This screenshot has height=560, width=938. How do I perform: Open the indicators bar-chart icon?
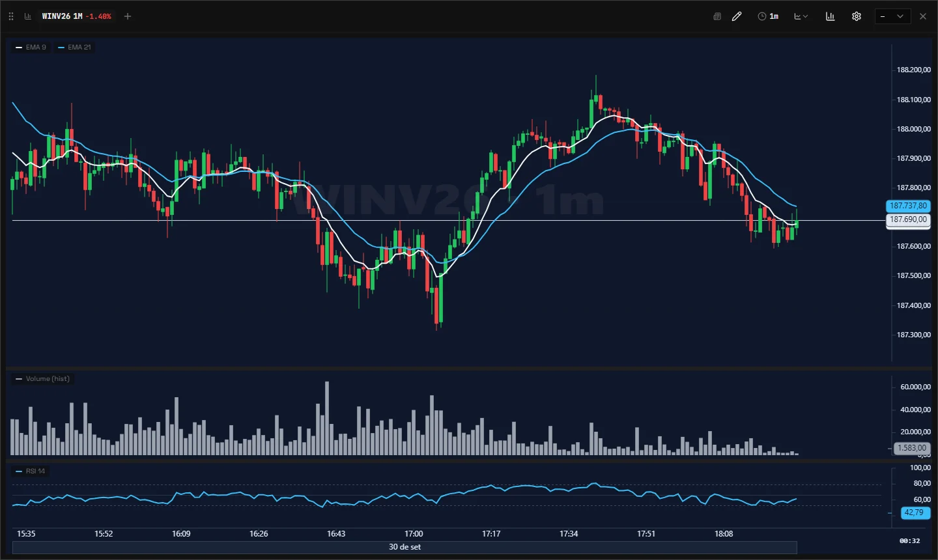point(830,16)
